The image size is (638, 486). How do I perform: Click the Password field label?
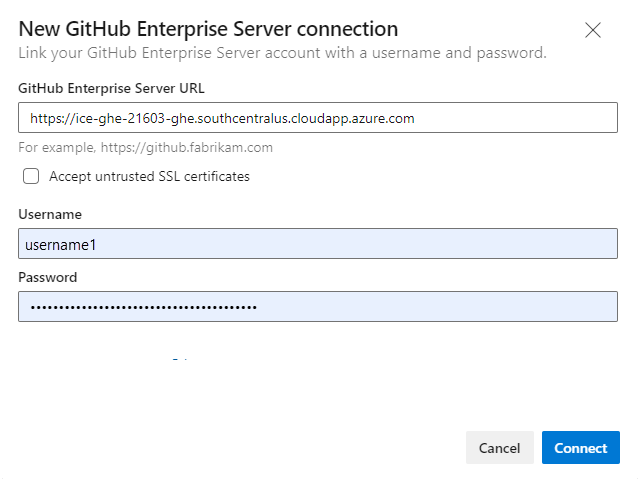tap(48, 277)
